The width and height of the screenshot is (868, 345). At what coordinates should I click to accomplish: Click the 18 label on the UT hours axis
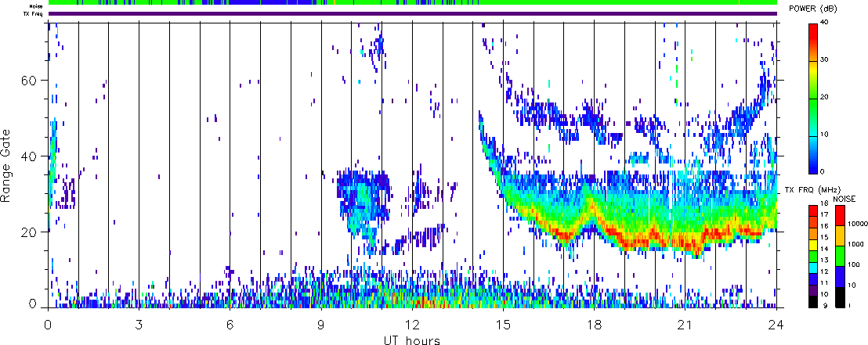[x=594, y=323]
